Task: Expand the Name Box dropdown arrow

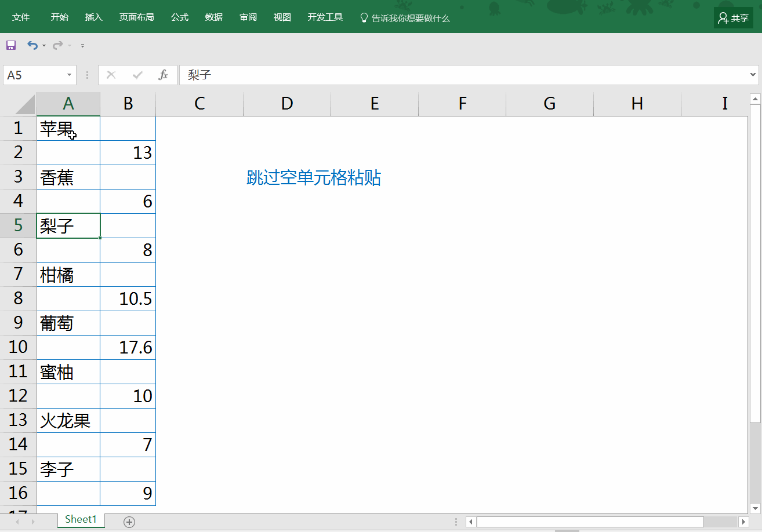Action: 70,75
